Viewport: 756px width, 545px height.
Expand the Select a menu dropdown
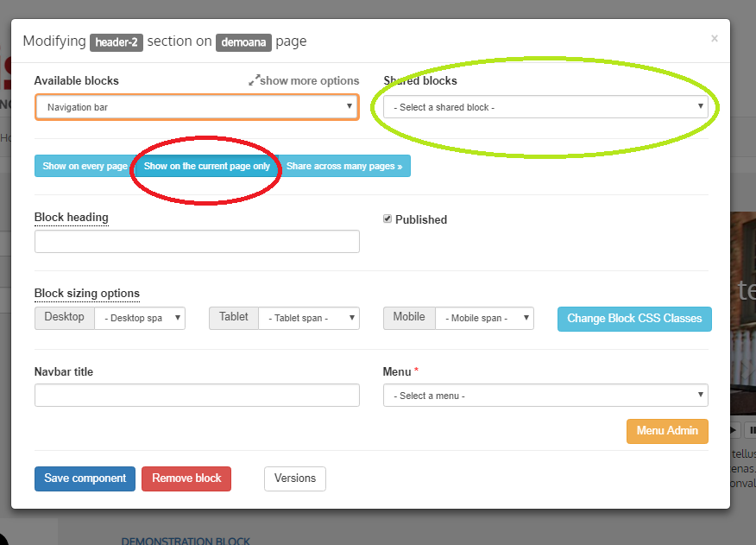545,396
